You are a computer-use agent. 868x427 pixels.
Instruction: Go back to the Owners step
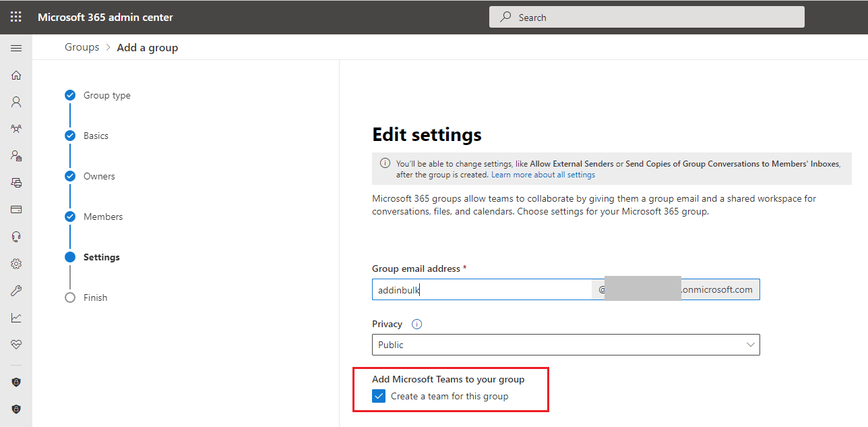[90, 176]
